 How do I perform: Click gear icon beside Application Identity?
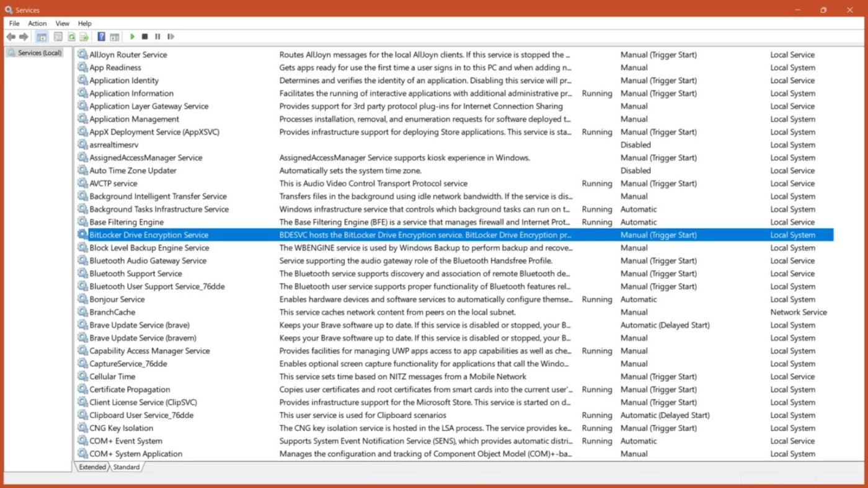82,81
